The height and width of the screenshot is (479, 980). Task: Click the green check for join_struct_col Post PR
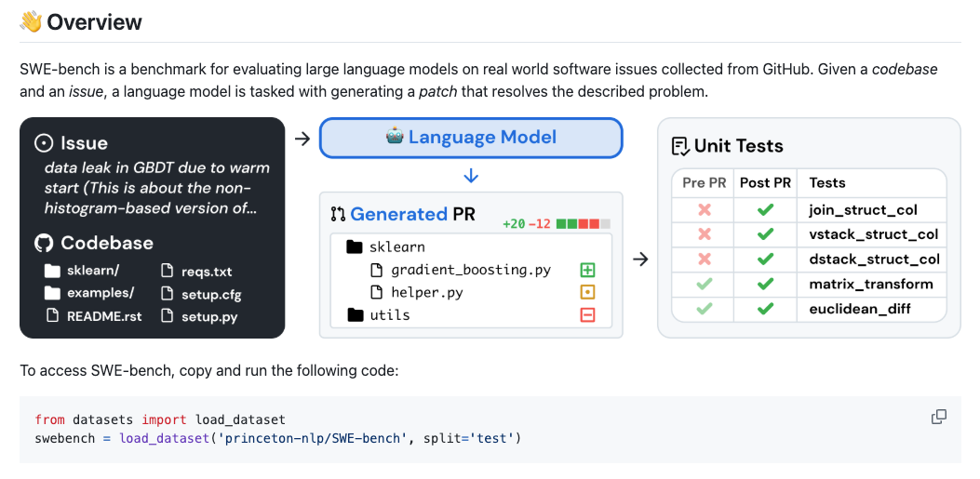[x=765, y=210]
